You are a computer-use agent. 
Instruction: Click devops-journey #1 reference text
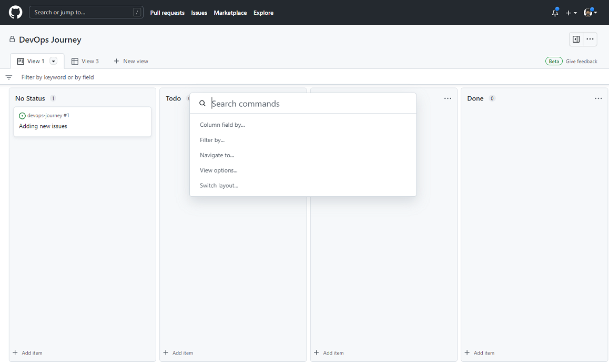48,115
